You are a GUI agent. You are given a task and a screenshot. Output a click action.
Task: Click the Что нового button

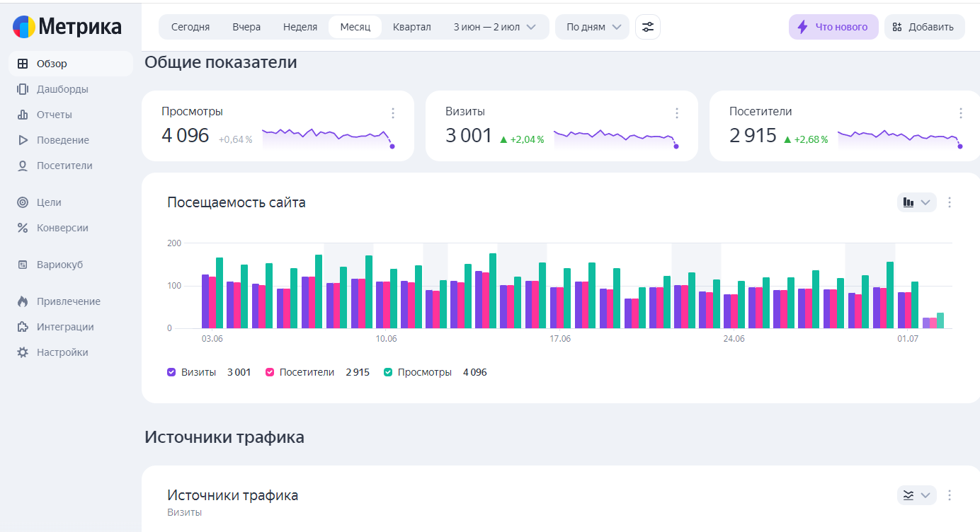click(x=833, y=26)
